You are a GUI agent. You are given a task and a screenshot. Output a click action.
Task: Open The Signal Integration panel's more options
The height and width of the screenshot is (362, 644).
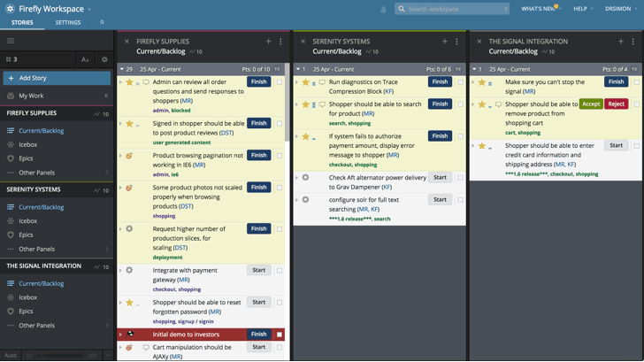633,41
